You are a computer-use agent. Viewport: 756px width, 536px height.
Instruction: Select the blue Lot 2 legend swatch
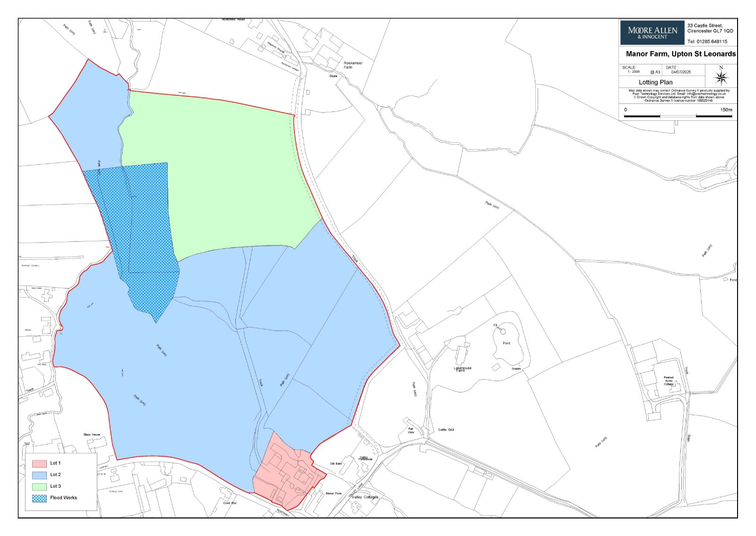point(39,475)
